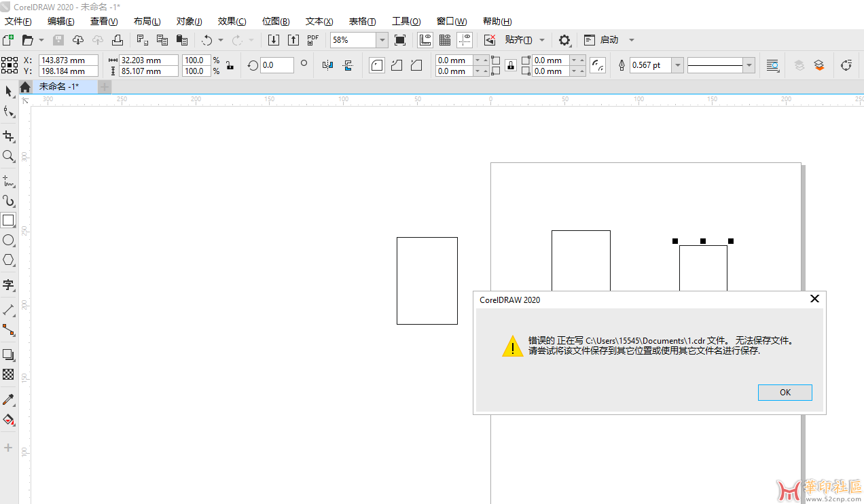Click the rotation angle field
This screenshot has height=504, width=864.
pos(277,65)
